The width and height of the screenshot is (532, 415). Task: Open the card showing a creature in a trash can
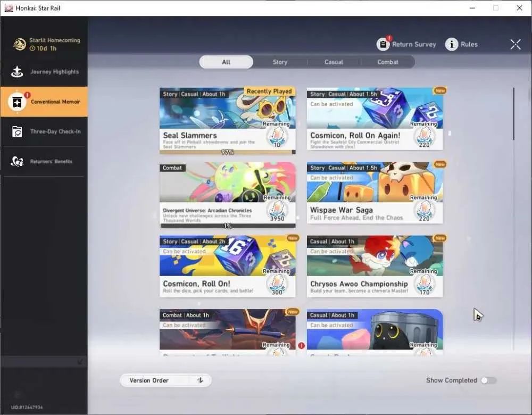(x=375, y=332)
